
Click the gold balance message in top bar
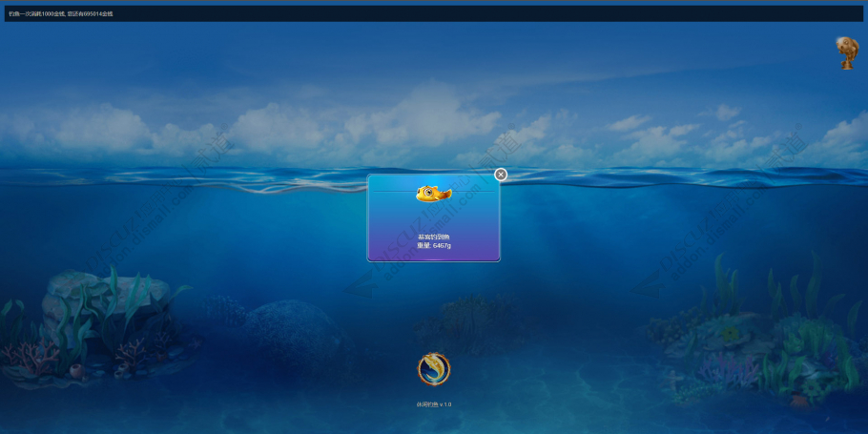[x=61, y=13]
